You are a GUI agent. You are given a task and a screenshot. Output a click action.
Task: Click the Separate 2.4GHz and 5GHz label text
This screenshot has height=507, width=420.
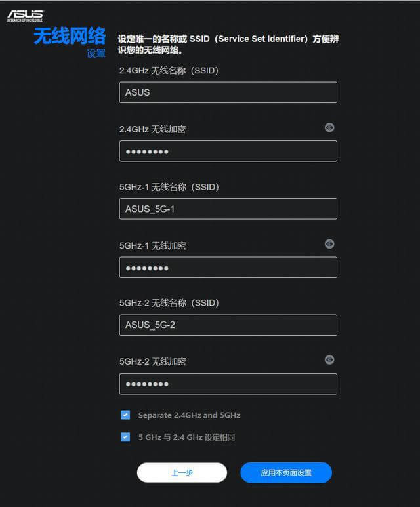[x=189, y=415]
